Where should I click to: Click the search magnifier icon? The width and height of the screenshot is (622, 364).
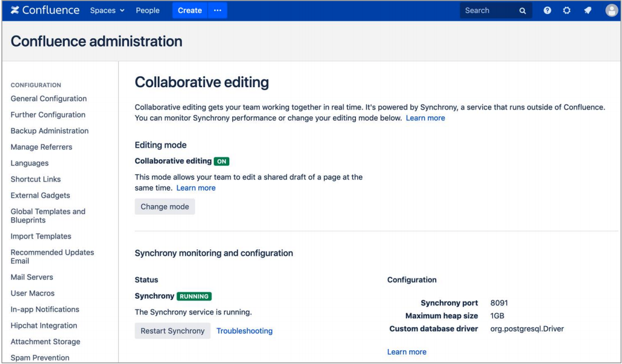pyautogui.click(x=522, y=10)
